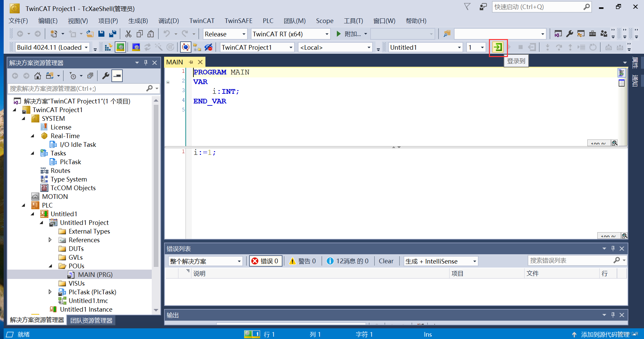Switch to 团队资源管理器 tab

pos(91,320)
